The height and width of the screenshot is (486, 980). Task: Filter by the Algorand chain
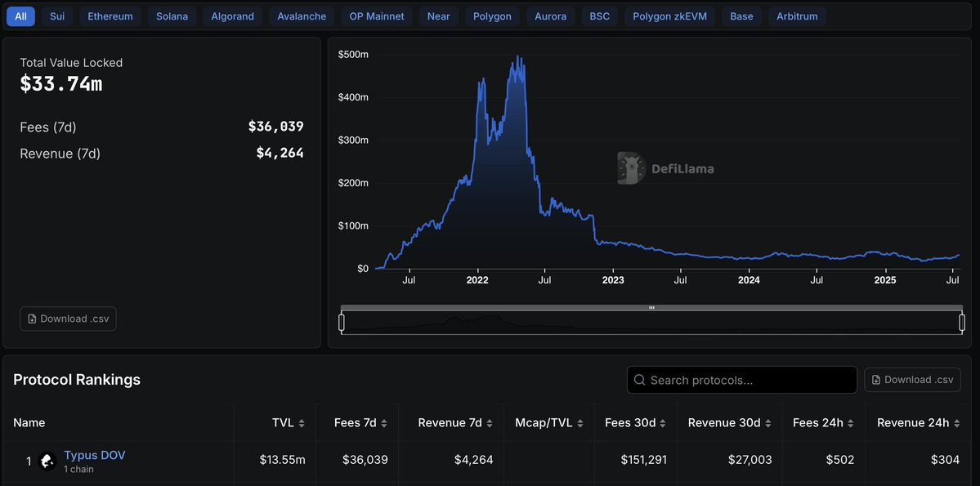pos(232,16)
